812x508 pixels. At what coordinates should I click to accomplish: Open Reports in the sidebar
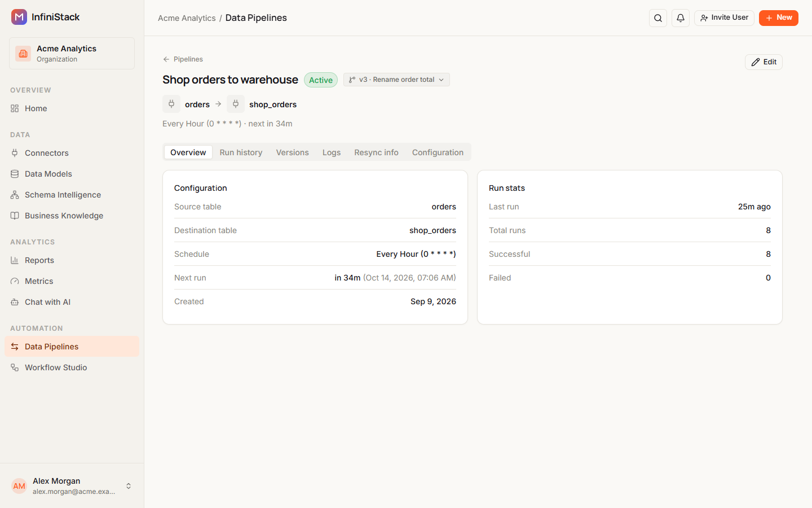tap(72, 260)
